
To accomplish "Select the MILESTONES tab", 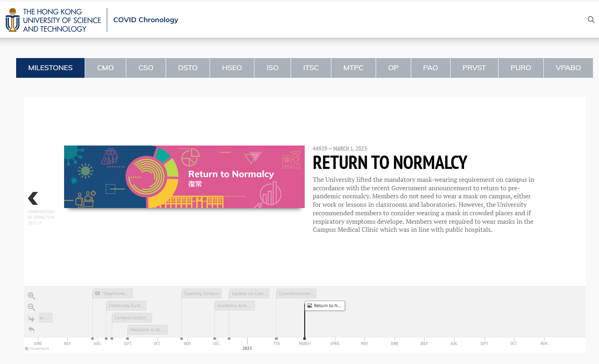I will pos(50,68).
